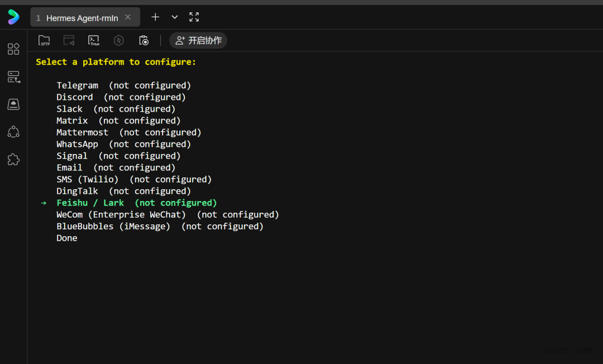Close the Hermes Agent-rmln tab
603x364 pixels.
point(128,17)
